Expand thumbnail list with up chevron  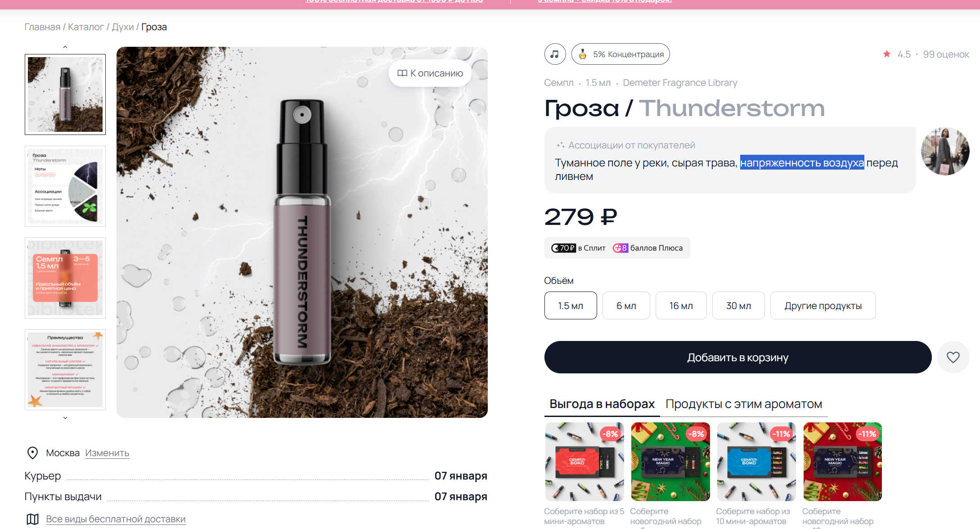click(65, 47)
